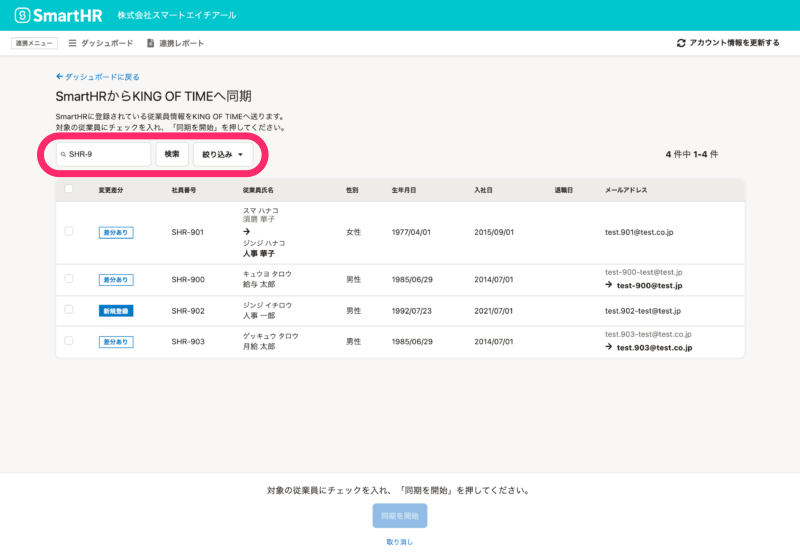Image resolution: width=800 pixels, height=560 pixels.
Task: Toggle the select-all checkbox in table header
Action: (69, 189)
